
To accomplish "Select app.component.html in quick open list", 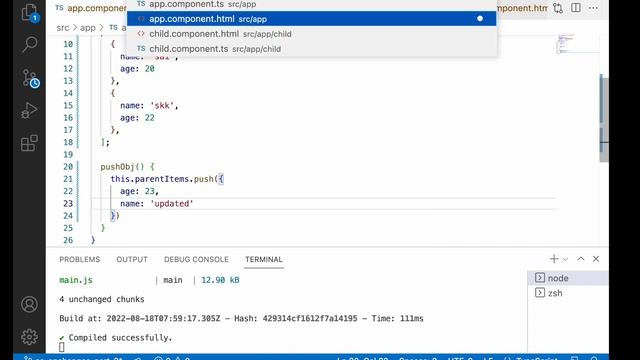I will click(312, 19).
